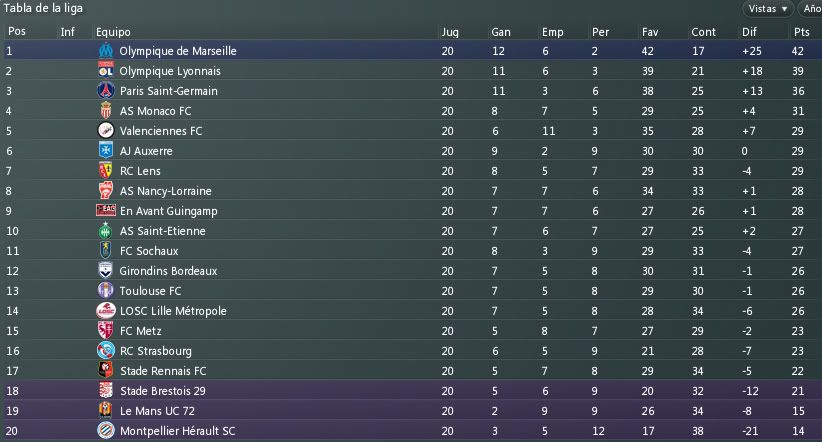The image size is (822, 442).
Task: Click the Olympique Lyonnais club badge
Action: (105, 71)
